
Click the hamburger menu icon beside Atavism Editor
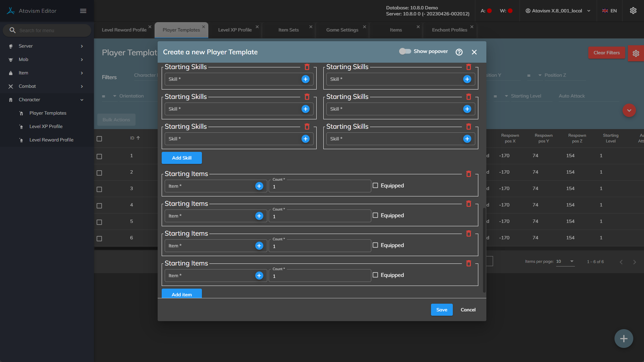(x=83, y=11)
